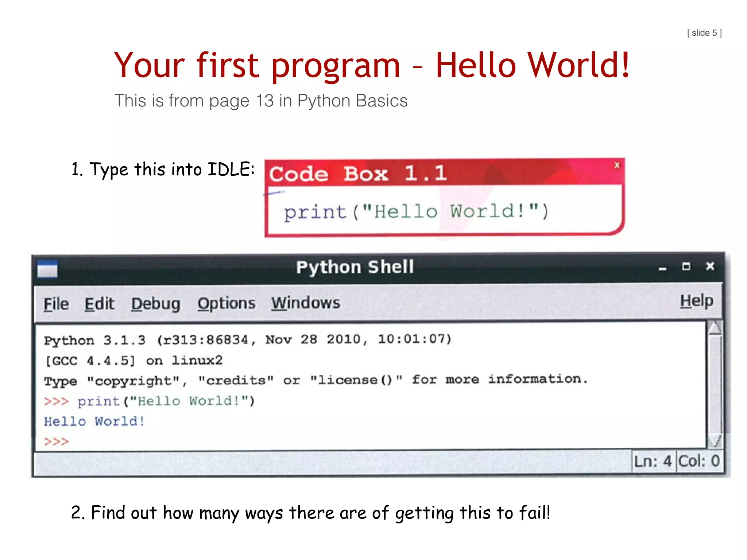Open the File menu
This screenshot has width=747, height=560.
(56, 304)
